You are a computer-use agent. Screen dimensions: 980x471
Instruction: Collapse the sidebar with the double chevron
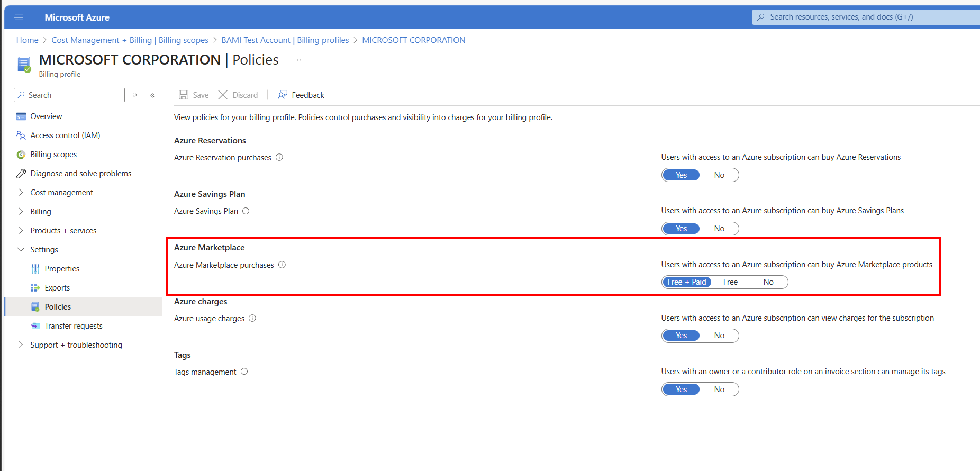[x=153, y=95]
